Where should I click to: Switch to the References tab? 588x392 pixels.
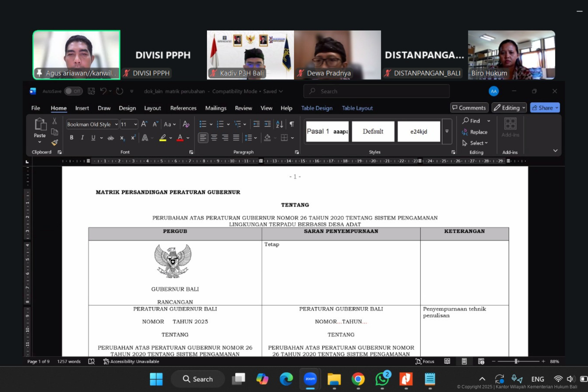point(183,108)
